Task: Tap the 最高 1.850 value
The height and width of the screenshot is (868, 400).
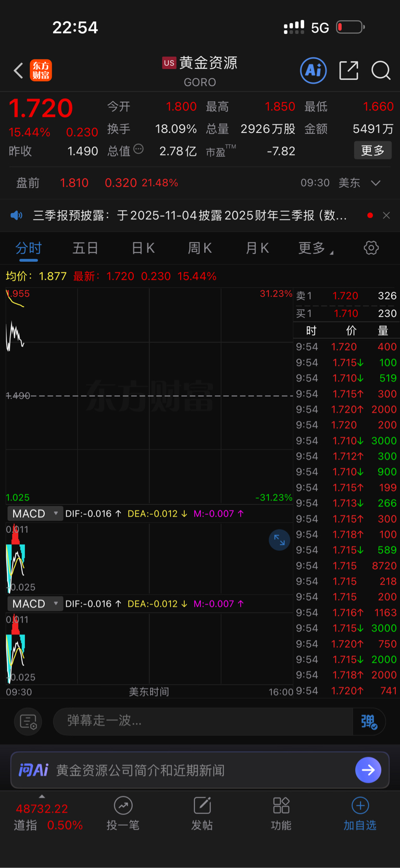Action: click(x=280, y=106)
